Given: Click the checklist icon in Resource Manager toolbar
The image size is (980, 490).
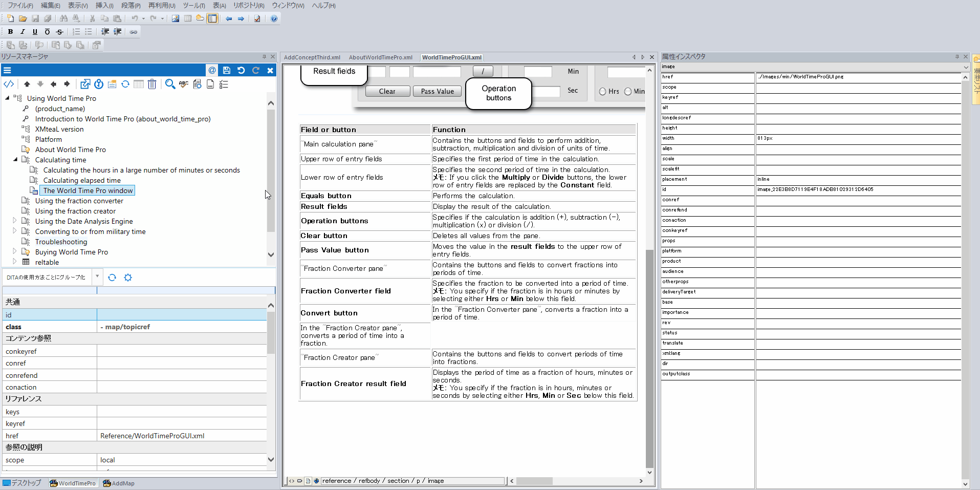Looking at the screenshot, I should (224, 84).
